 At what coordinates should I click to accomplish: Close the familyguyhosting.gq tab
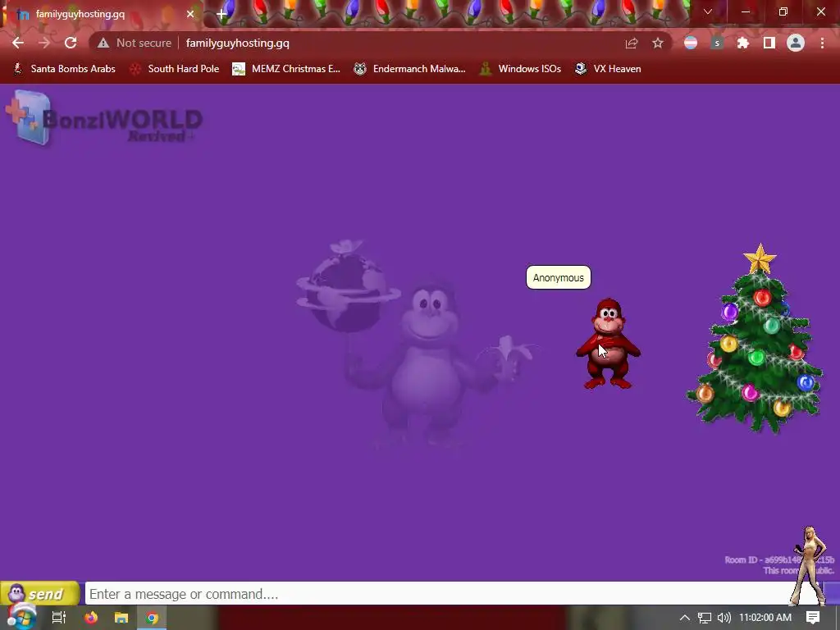(x=190, y=15)
